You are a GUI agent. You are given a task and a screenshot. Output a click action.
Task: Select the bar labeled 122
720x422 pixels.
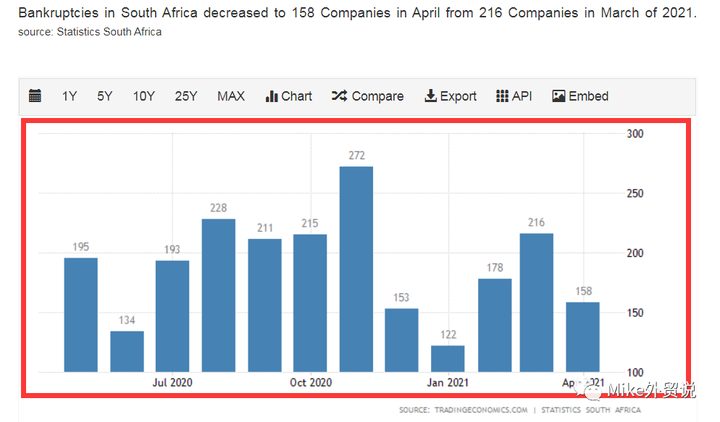coord(448,359)
